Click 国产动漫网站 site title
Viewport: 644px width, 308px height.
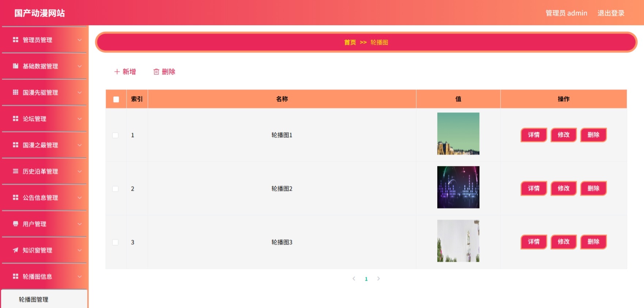(x=39, y=13)
